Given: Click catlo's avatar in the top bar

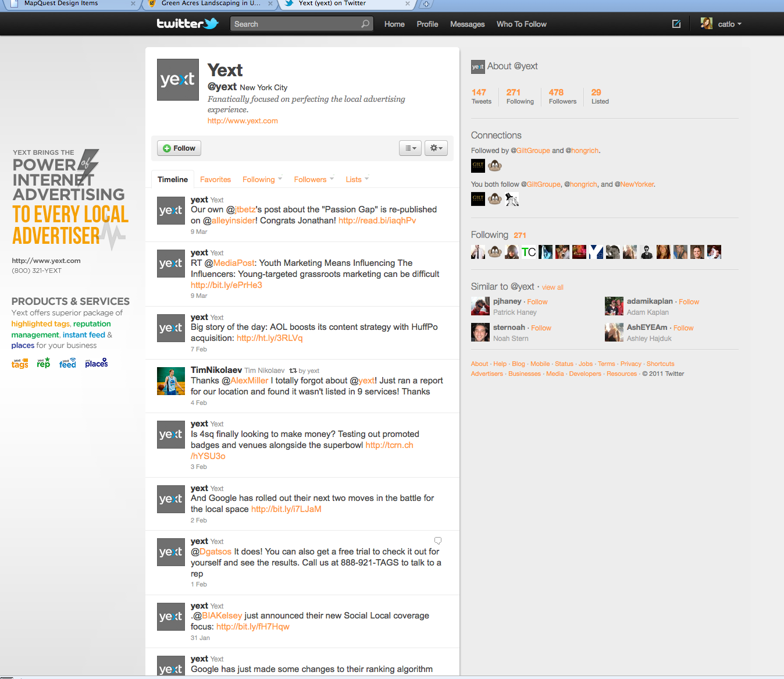Looking at the screenshot, I should (x=707, y=24).
